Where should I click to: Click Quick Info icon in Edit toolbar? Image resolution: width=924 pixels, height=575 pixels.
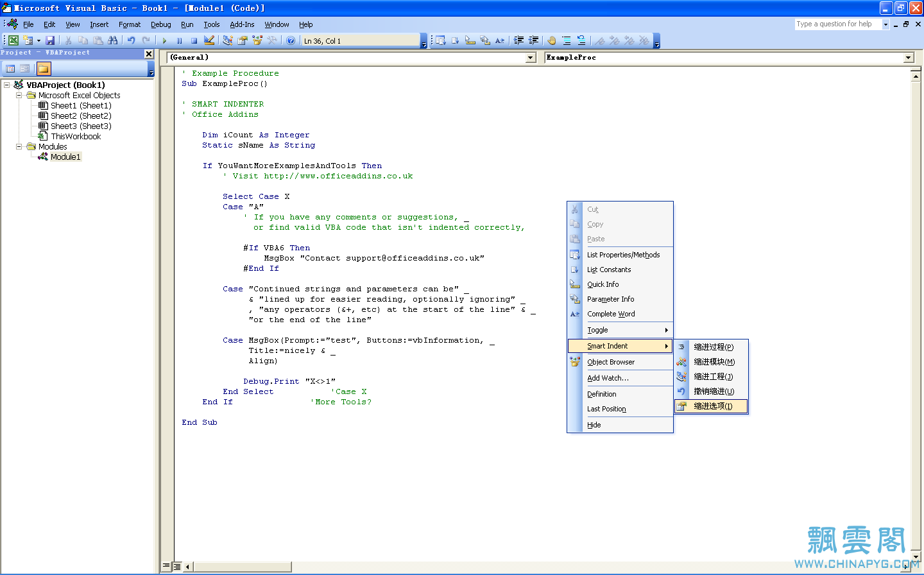pyautogui.click(x=470, y=40)
